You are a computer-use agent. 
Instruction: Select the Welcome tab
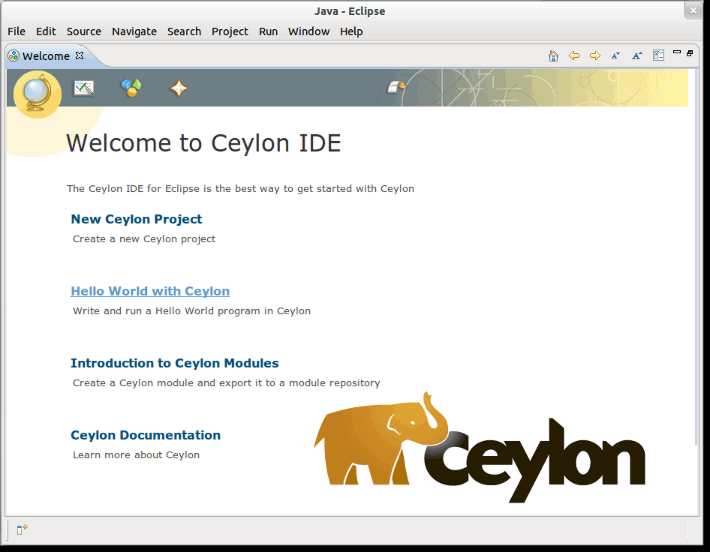[46, 56]
